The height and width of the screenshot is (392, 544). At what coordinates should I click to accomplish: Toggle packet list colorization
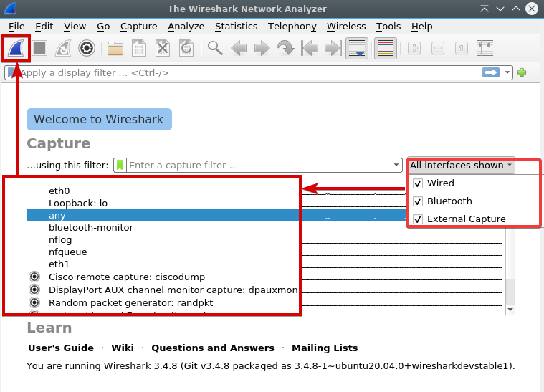point(386,48)
